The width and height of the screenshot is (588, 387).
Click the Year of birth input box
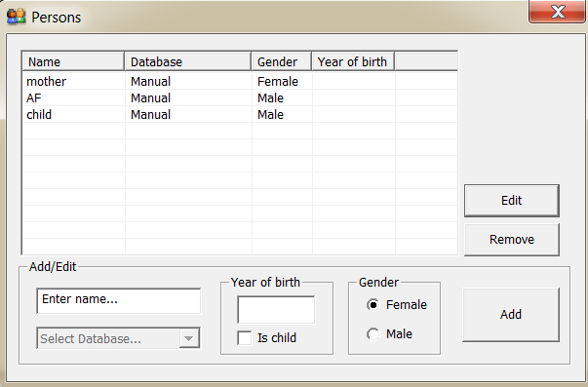(x=276, y=309)
